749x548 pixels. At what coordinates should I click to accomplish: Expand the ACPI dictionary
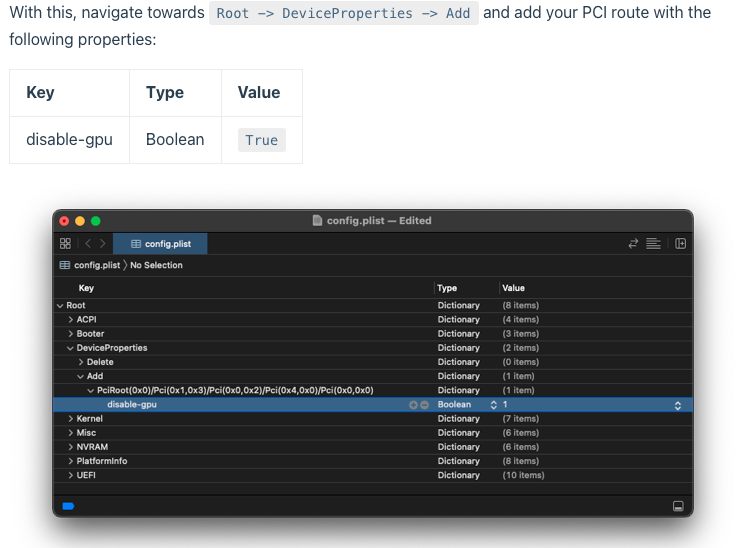pyautogui.click(x=71, y=320)
